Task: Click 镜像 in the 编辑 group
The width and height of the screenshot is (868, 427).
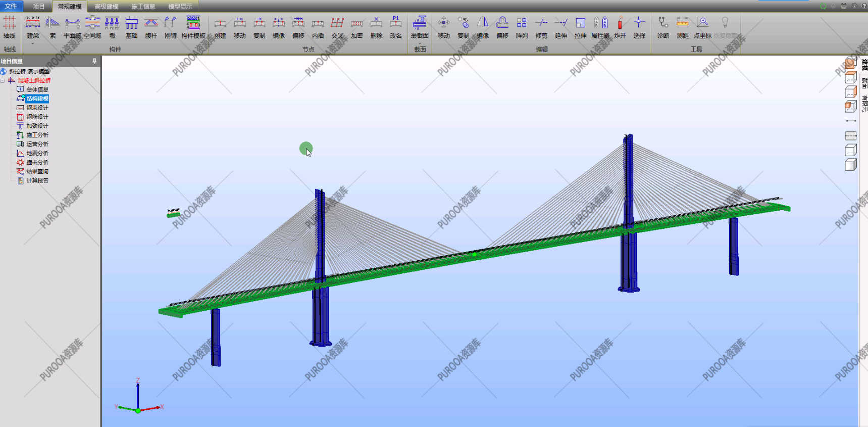Action: [483, 27]
